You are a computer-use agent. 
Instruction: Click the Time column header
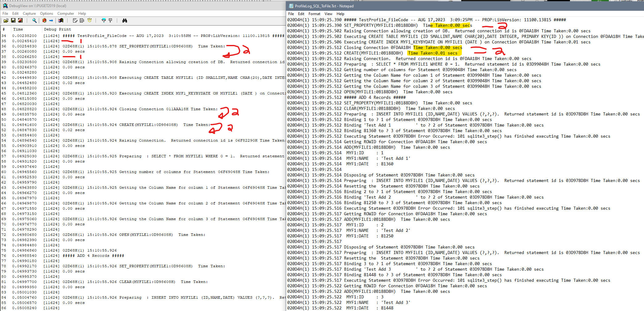pos(18,29)
